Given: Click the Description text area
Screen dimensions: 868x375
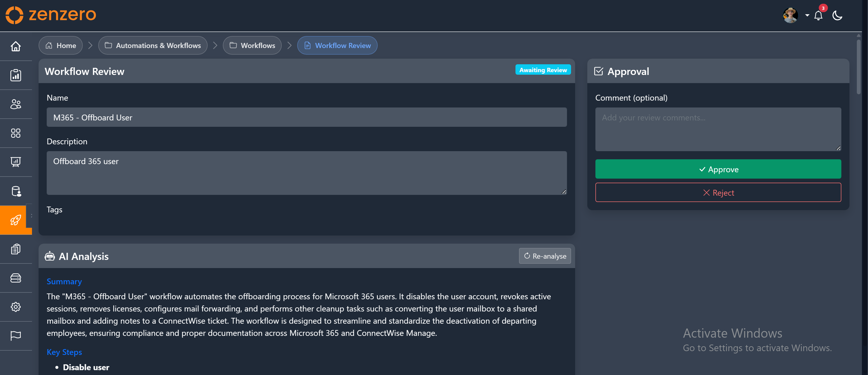Looking at the screenshot, I should pos(307,173).
